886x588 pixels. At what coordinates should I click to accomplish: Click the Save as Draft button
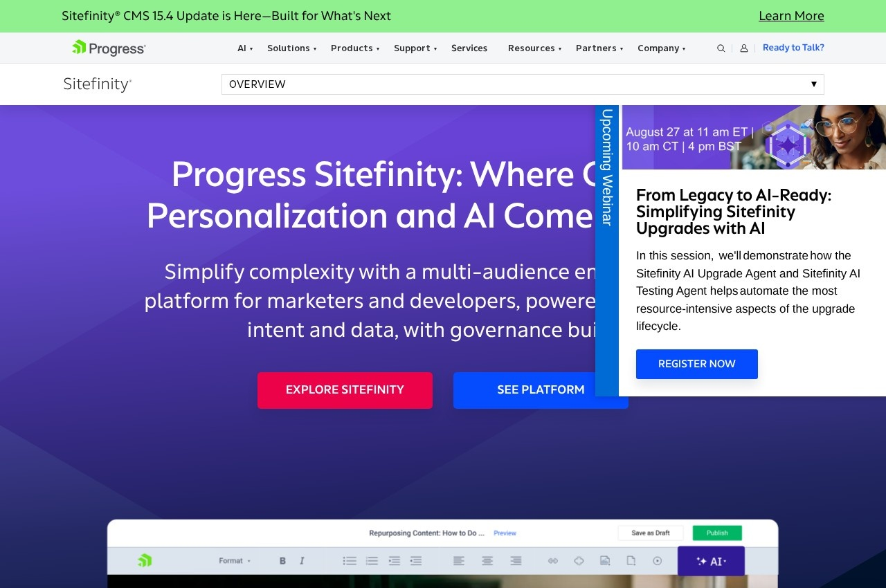coord(651,533)
